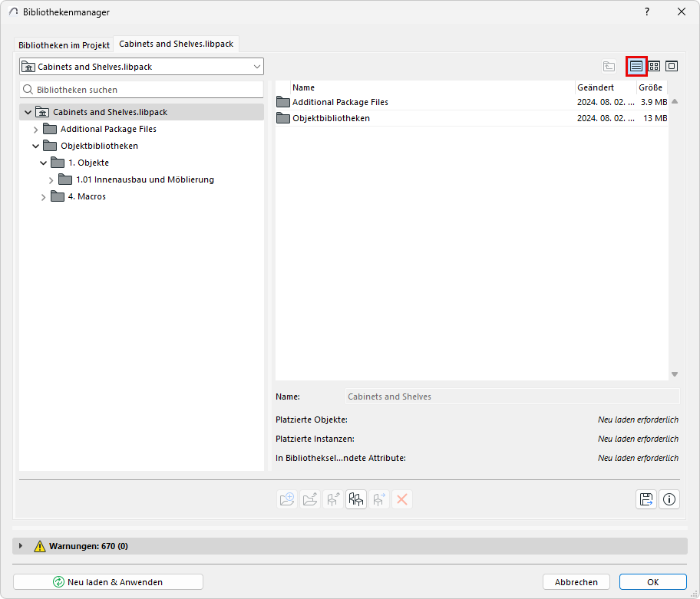Click the list scrollbar down arrow

point(675,374)
